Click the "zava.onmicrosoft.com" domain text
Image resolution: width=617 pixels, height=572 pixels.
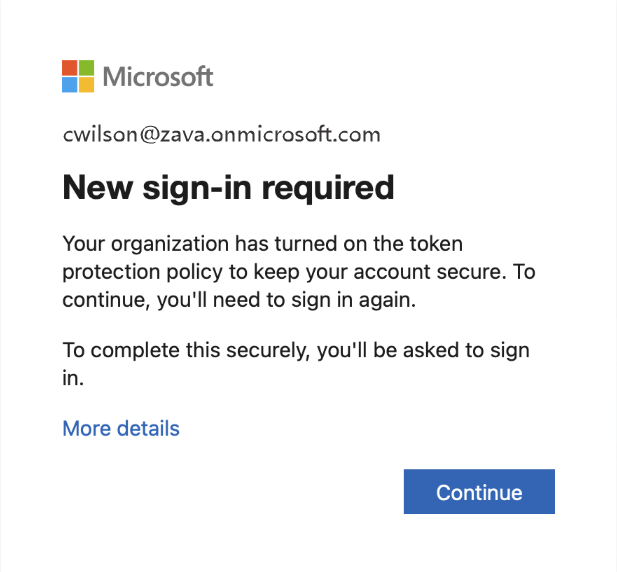pyautogui.click(x=272, y=135)
